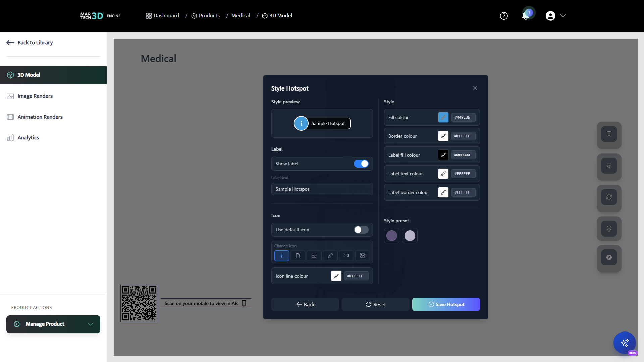Select the document icon for hotspot

298,256
